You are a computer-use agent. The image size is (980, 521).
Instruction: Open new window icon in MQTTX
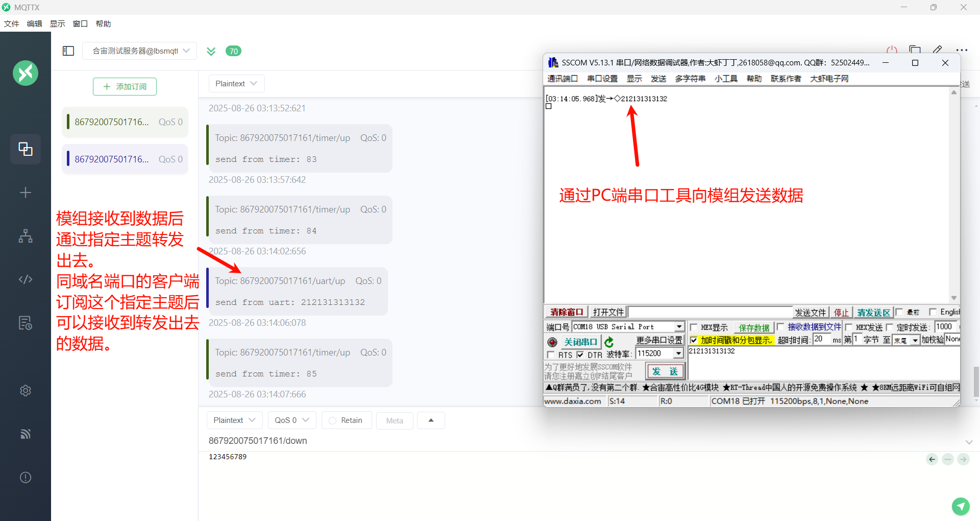915,50
